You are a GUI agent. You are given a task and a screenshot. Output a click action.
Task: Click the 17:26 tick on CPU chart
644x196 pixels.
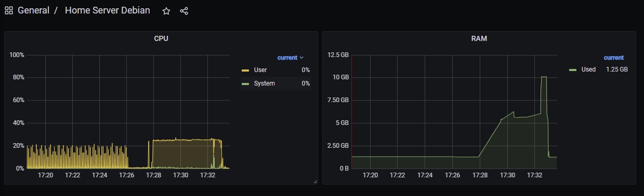coord(127,175)
